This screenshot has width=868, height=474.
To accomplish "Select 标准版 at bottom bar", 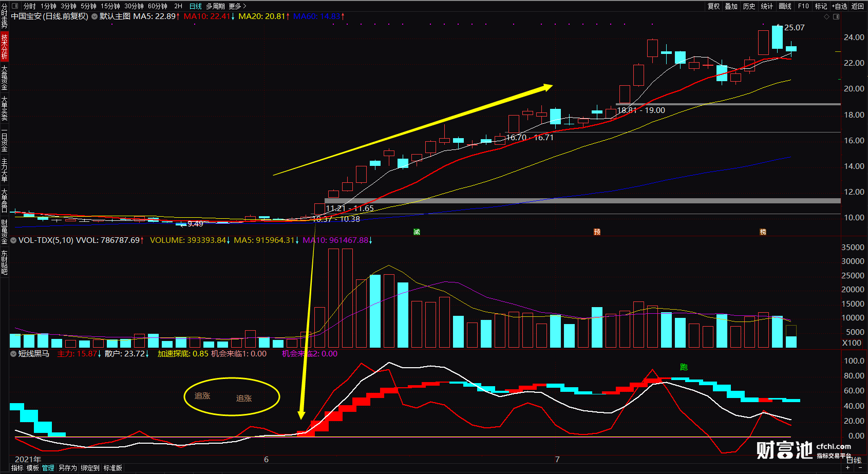I will pos(113,468).
